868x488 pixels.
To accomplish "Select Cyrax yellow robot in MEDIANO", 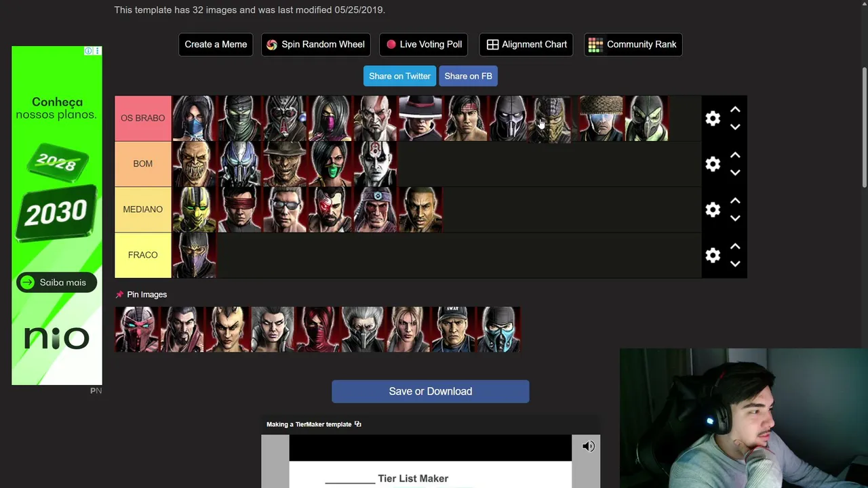I will point(195,209).
